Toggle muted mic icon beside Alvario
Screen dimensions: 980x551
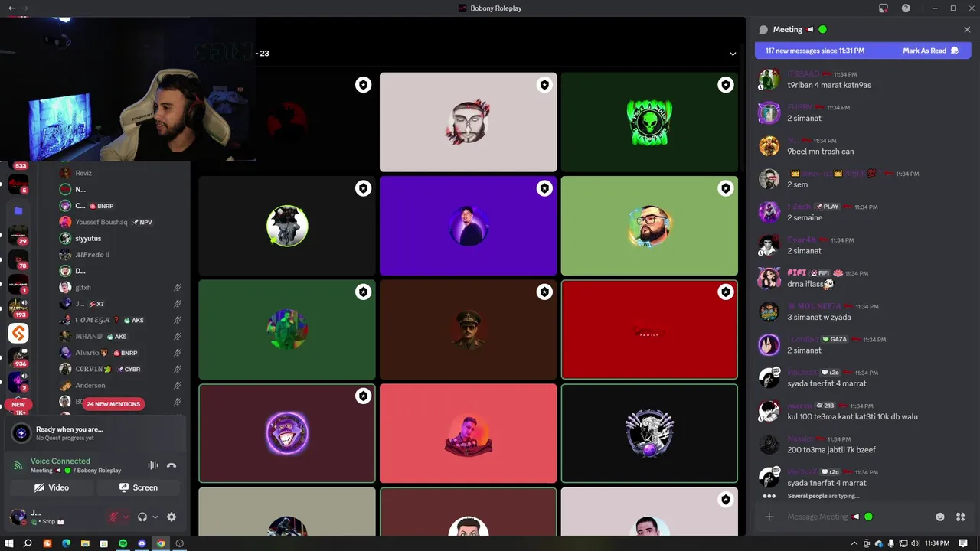pos(177,353)
